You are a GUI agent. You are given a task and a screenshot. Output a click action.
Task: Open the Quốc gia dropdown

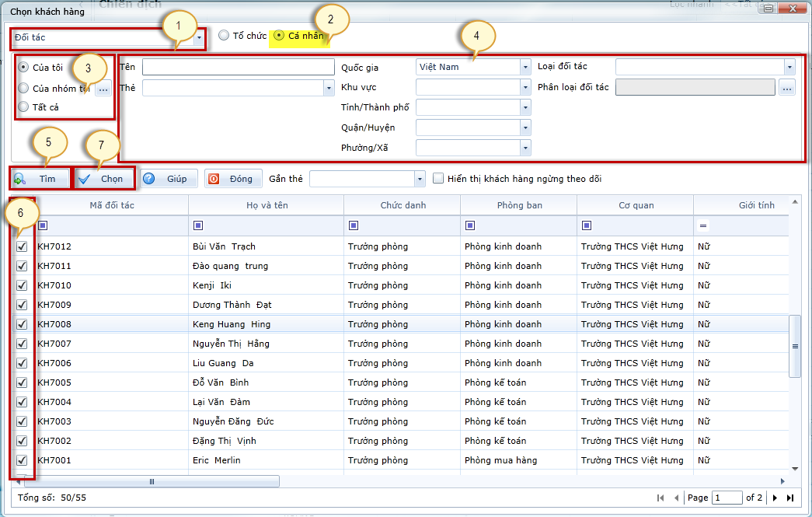tap(525, 67)
